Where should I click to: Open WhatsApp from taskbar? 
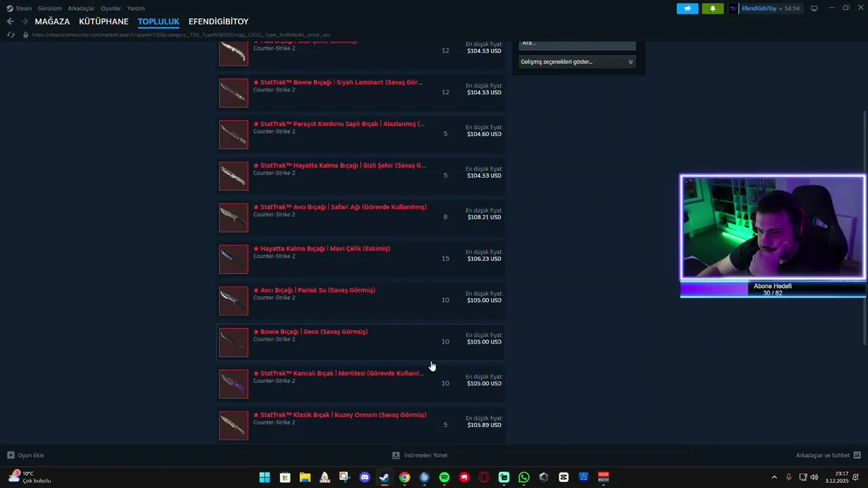[524, 477]
